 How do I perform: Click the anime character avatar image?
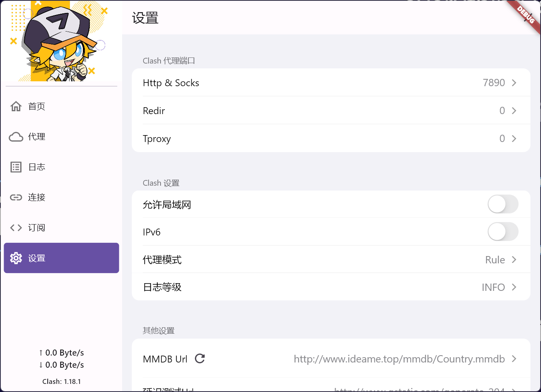pos(60,41)
